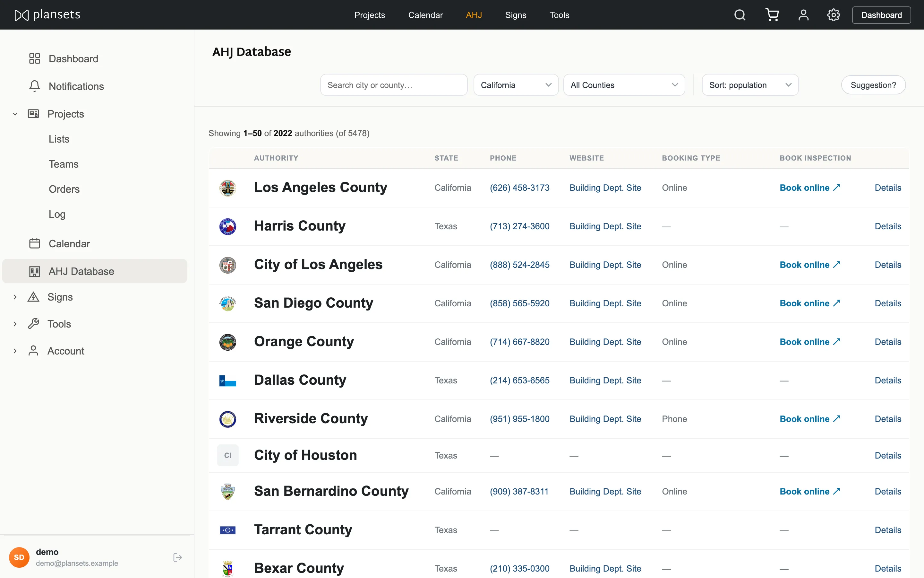This screenshot has height=578, width=924.
Task: Click the AHJ Database building icon
Action: 34,271
